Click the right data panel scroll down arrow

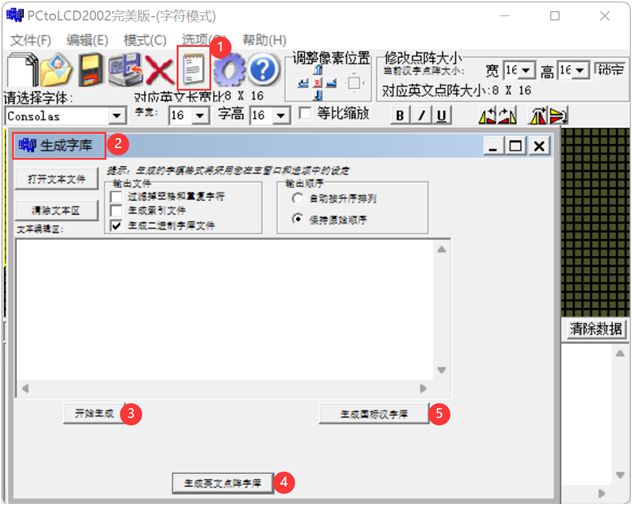pos(620,475)
